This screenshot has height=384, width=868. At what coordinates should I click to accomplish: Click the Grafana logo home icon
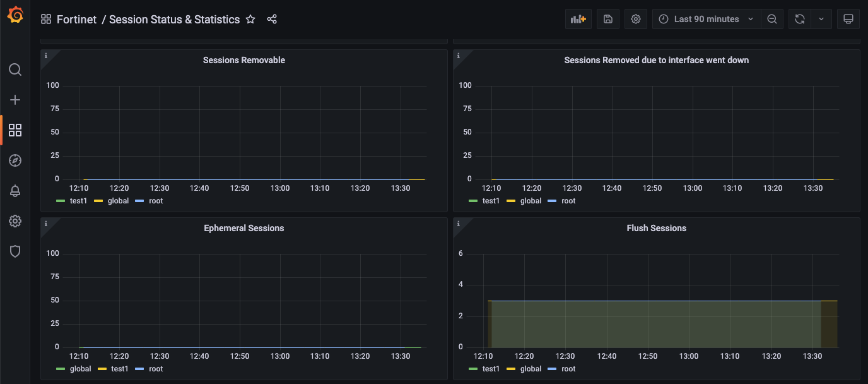click(15, 15)
